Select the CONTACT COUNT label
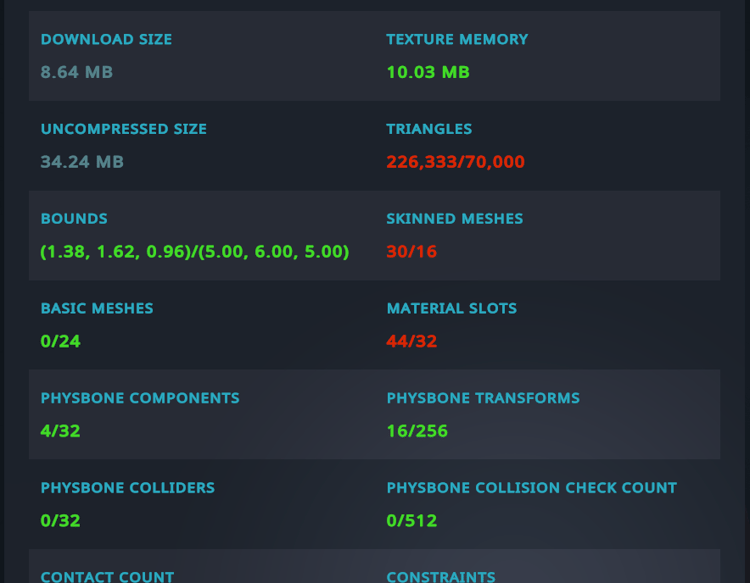This screenshot has height=583, width=750. [x=107, y=577]
